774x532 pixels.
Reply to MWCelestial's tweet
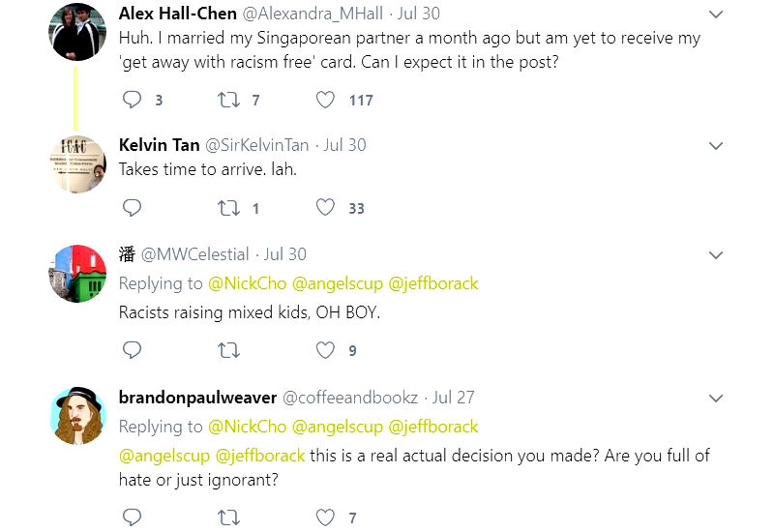pyautogui.click(x=133, y=350)
